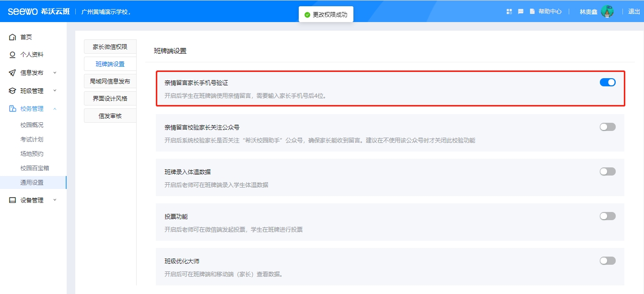
Task: Enable 亲情留言校验家长关注公众号 switch
Action: 608,127
